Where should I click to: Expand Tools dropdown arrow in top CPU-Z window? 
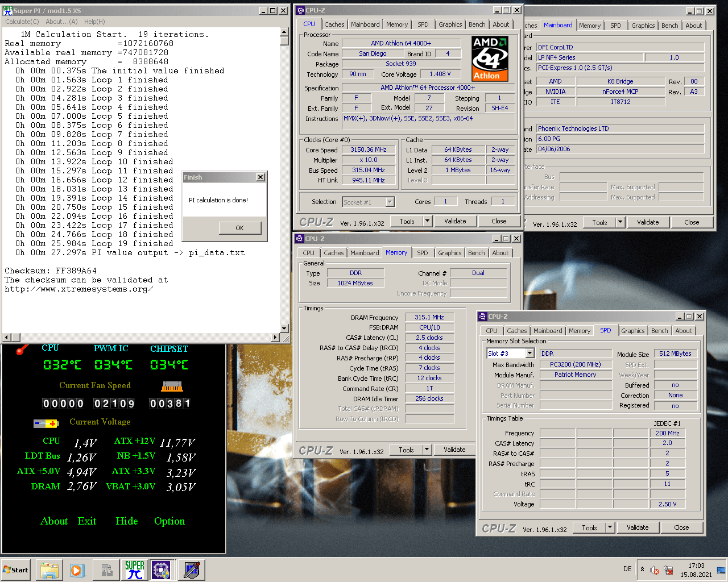[x=427, y=221]
